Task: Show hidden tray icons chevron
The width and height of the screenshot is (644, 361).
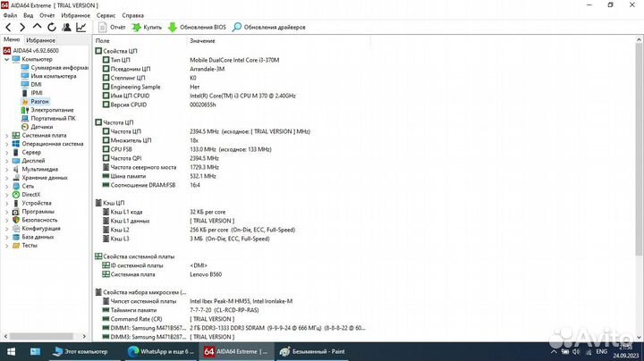Action: pyautogui.click(x=554, y=351)
